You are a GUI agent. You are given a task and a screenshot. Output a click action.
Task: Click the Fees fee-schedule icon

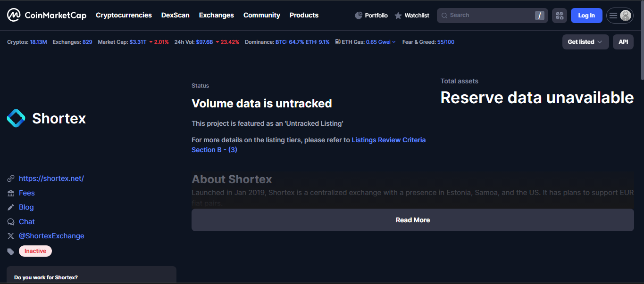pos(11,193)
